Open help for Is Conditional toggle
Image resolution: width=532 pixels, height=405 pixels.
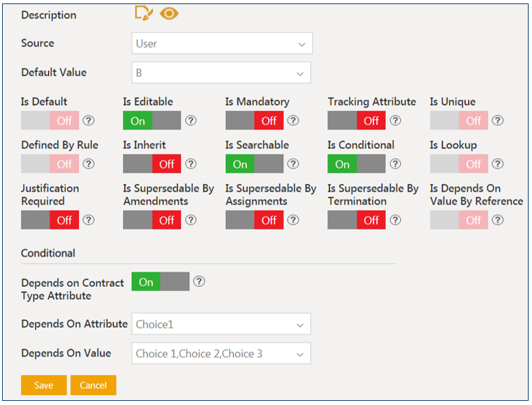coord(395,164)
